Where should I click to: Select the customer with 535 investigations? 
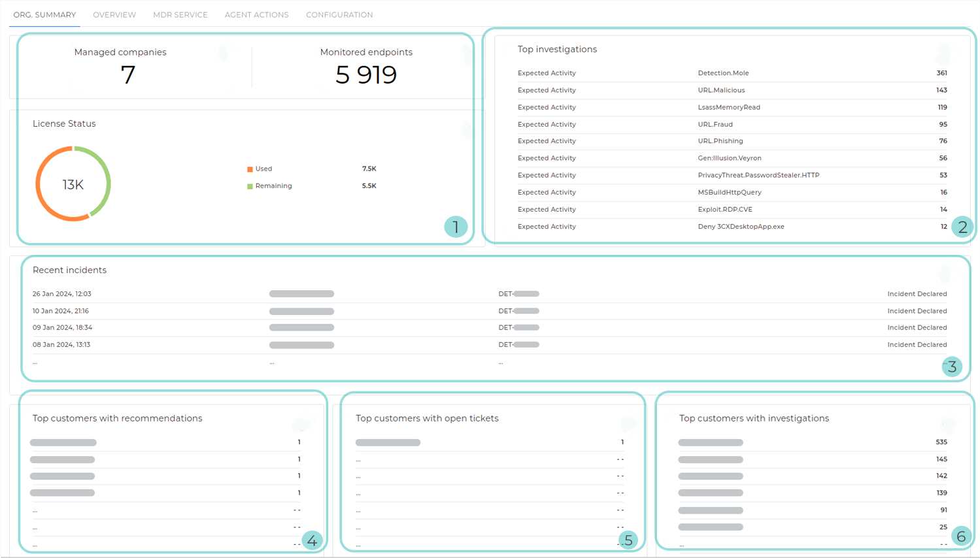(711, 442)
